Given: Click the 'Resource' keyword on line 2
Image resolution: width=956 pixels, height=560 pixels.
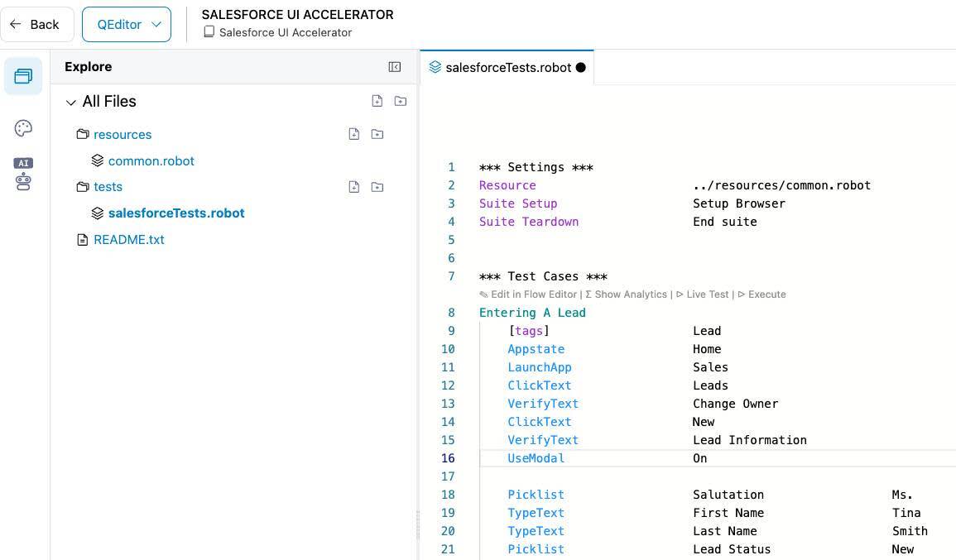Looking at the screenshot, I should (507, 185).
